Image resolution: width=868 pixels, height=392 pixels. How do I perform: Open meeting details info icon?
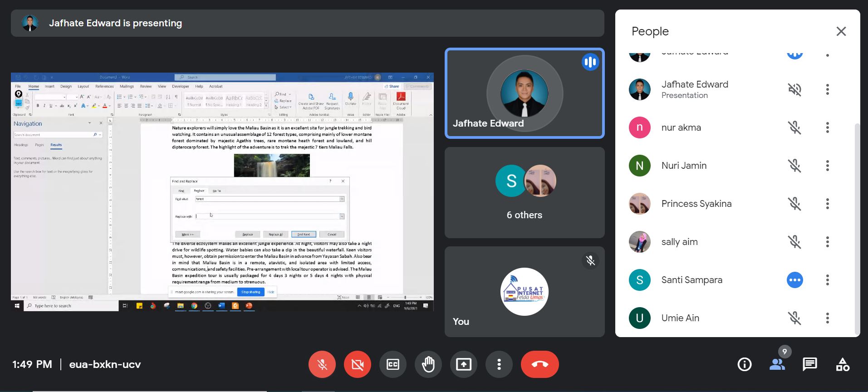pos(745,364)
